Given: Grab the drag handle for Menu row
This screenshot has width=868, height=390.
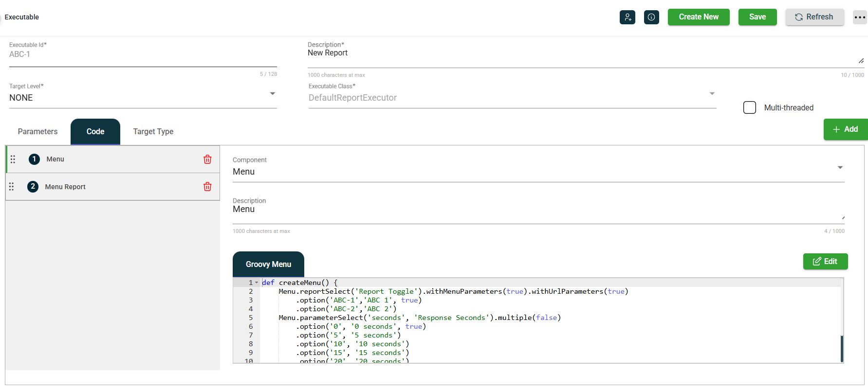Looking at the screenshot, I should click(13, 160).
